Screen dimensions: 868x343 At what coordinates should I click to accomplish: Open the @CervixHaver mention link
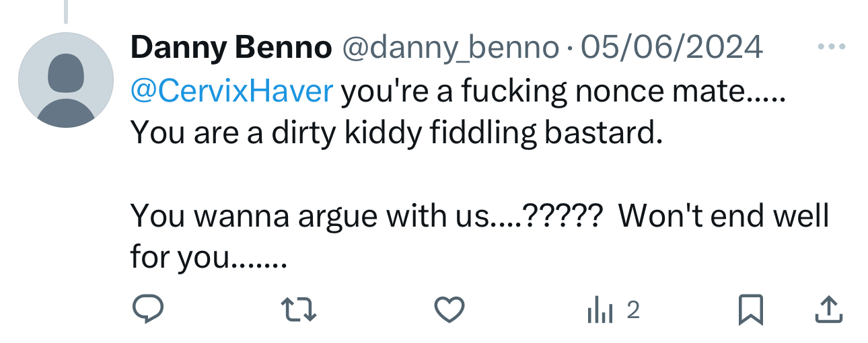click(231, 91)
